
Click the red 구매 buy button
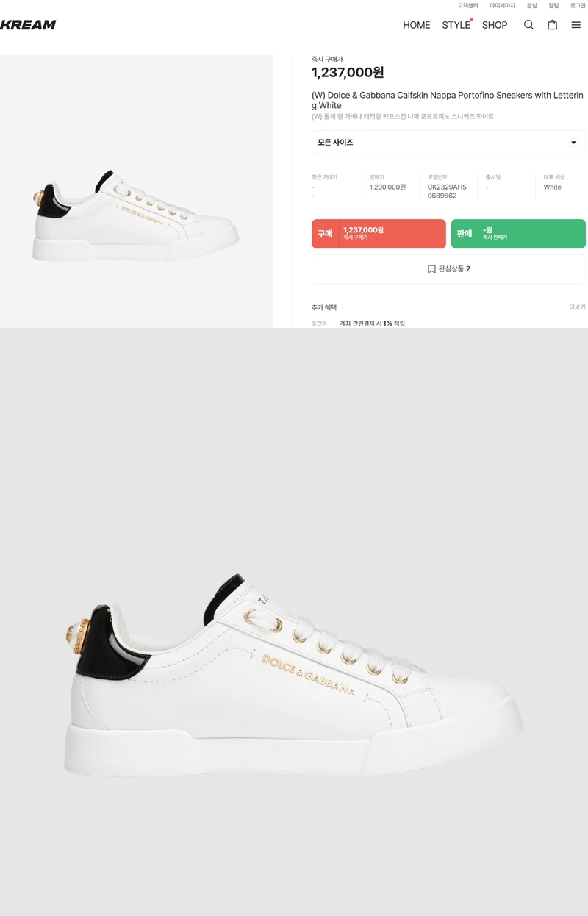[x=379, y=234]
